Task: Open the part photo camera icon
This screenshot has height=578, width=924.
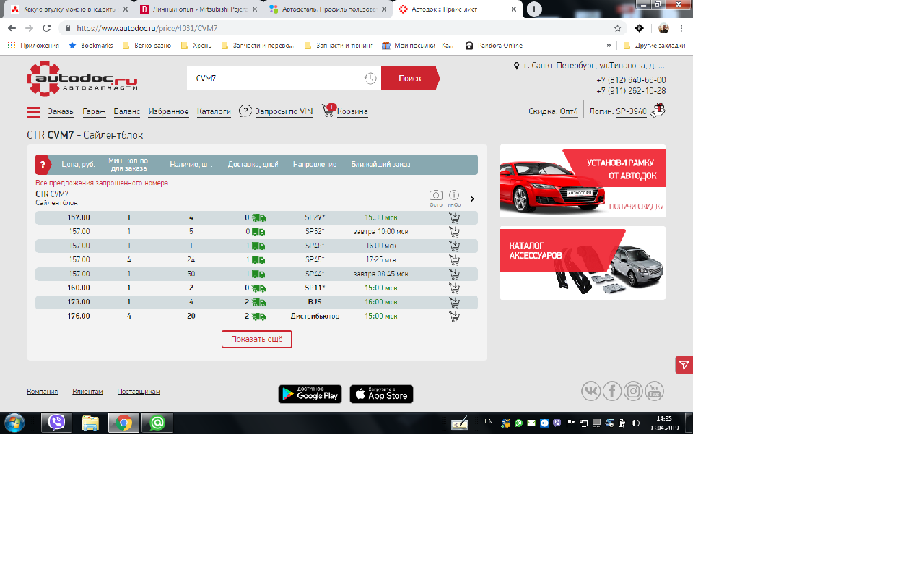Action: pos(435,196)
